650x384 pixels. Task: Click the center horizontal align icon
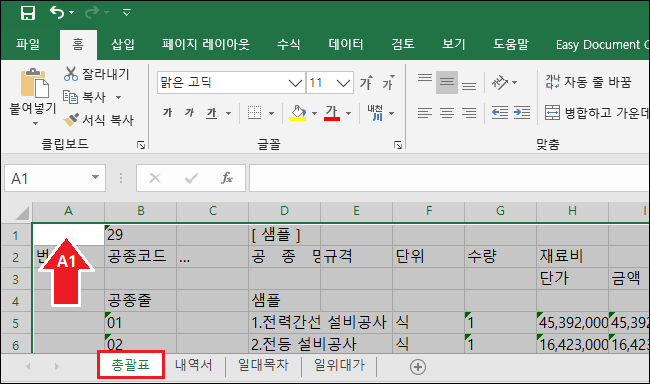pos(447,112)
